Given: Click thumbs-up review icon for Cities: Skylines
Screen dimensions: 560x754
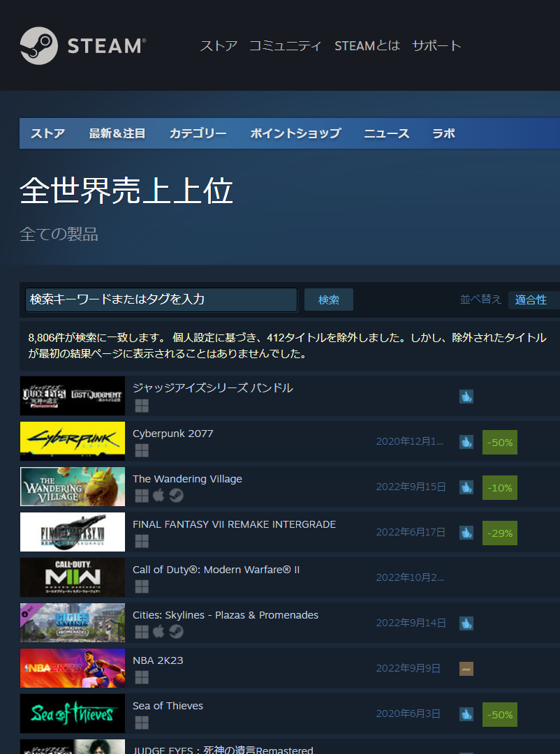Looking at the screenshot, I should click(466, 623).
